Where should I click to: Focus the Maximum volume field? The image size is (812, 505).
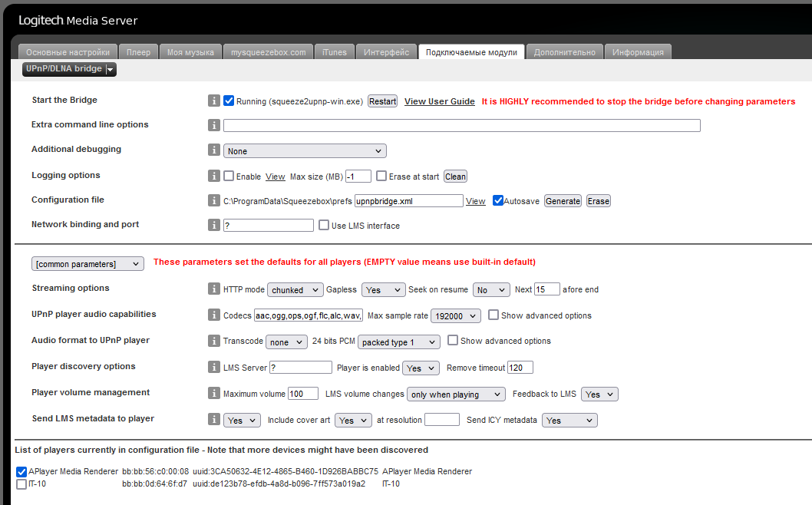pos(303,394)
